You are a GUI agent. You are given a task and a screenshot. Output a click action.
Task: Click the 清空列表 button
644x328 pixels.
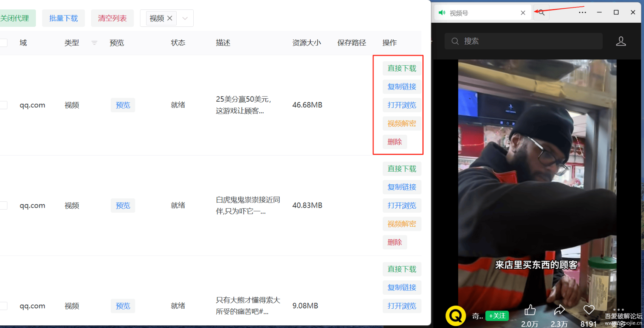[x=112, y=18]
